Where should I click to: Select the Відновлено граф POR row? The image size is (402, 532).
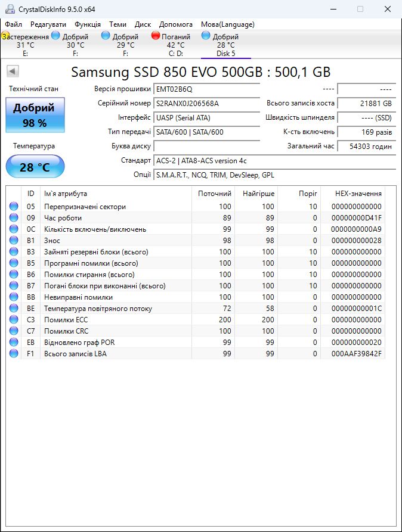click(x=196, y=342)
